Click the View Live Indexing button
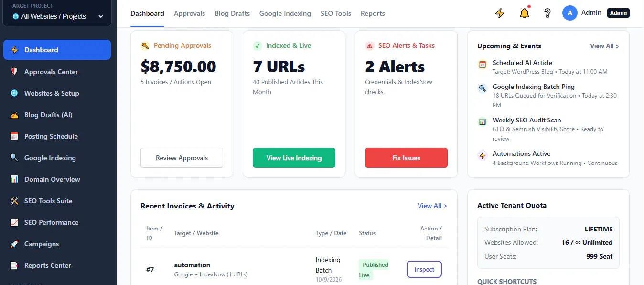Screen dimensions: 644x285 tap(294, 158)
